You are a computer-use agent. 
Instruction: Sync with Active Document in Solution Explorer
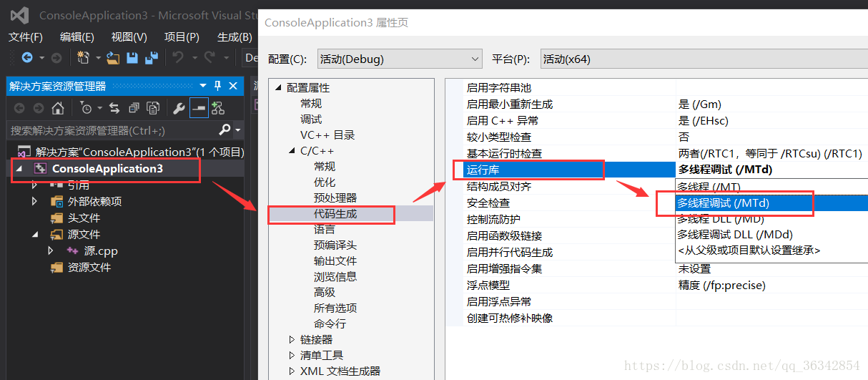pyautogui.click(x=114, y=108)
